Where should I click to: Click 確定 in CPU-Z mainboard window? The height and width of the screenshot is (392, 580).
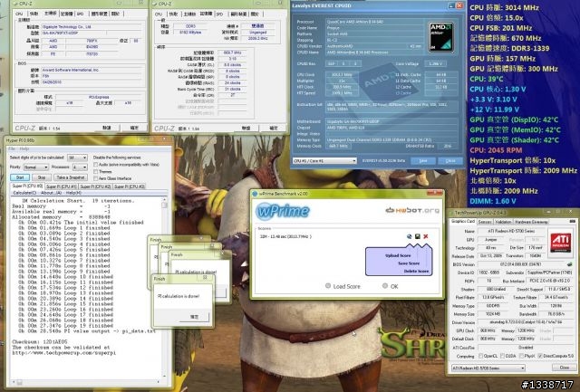tap(134, 128)
